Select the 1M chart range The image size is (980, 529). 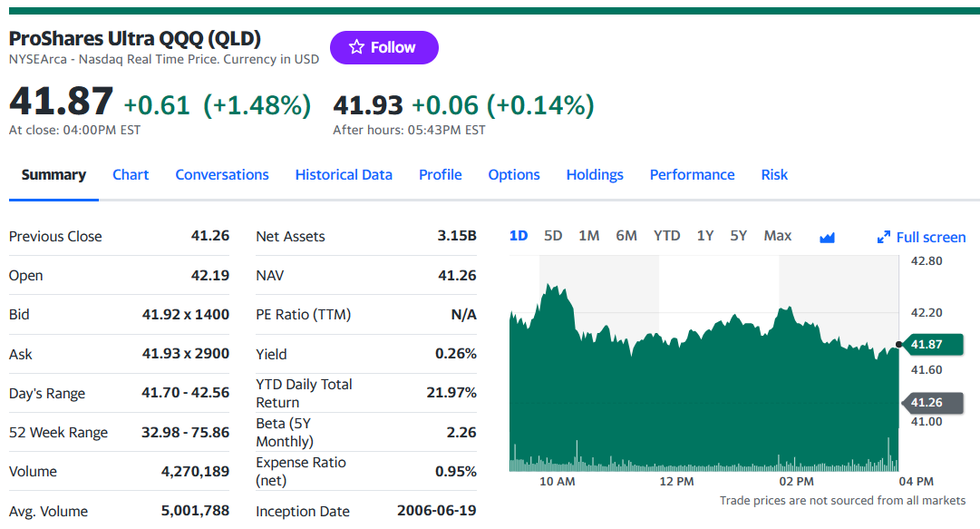click(x=588, y=236)
